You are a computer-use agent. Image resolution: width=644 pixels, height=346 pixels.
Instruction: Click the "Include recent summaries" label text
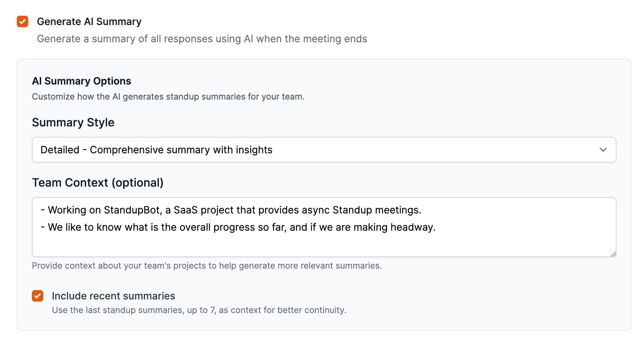(113, 296)
